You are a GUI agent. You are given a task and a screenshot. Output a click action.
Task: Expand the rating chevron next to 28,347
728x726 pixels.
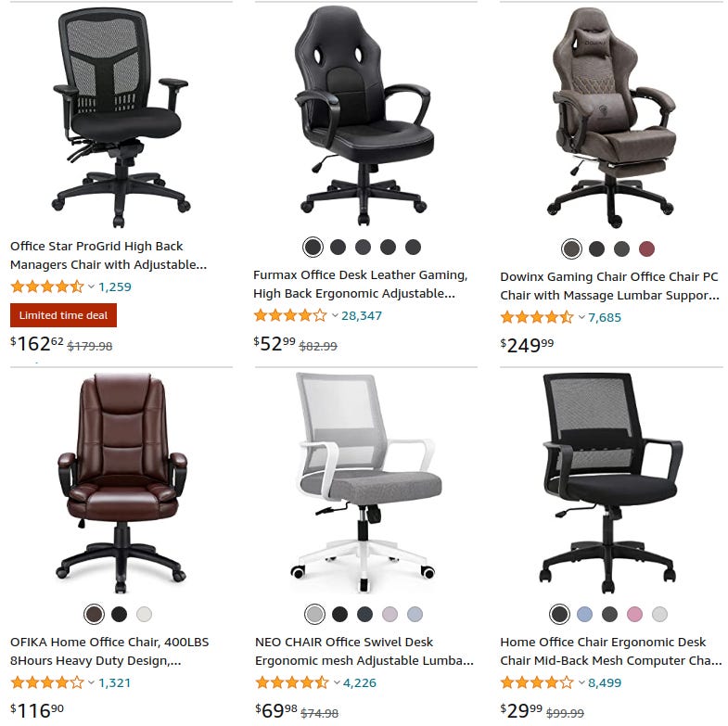point(335,315)
